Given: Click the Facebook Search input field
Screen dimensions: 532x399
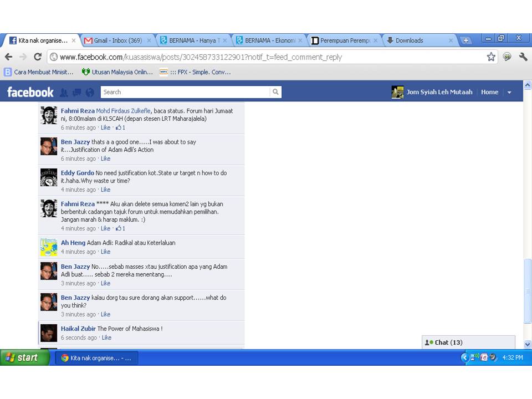Looking at the screenshot, I should (186, 92).
